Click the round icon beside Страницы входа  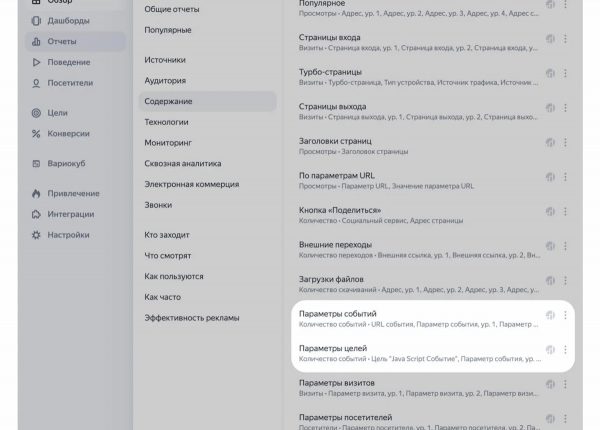[550, 40]
